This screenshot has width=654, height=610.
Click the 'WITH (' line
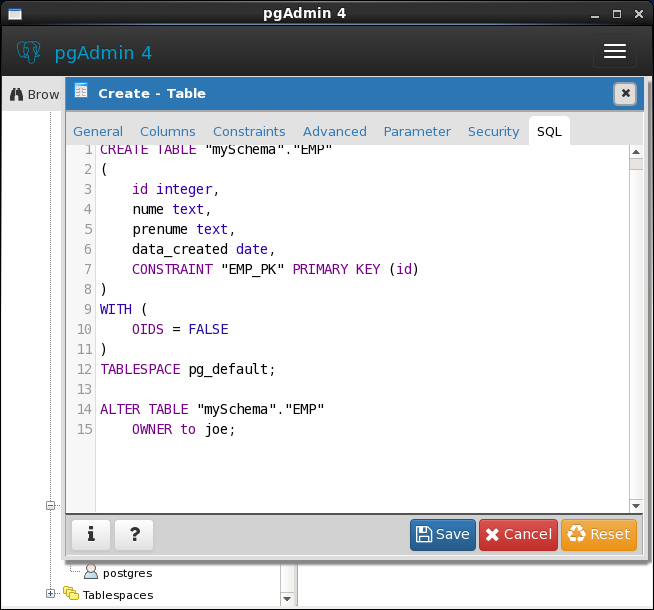[124, 309]
